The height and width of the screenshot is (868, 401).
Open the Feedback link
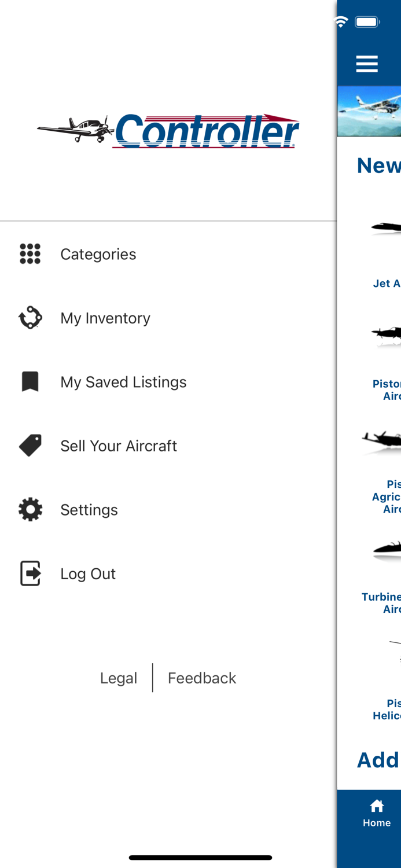click(202, 678)
